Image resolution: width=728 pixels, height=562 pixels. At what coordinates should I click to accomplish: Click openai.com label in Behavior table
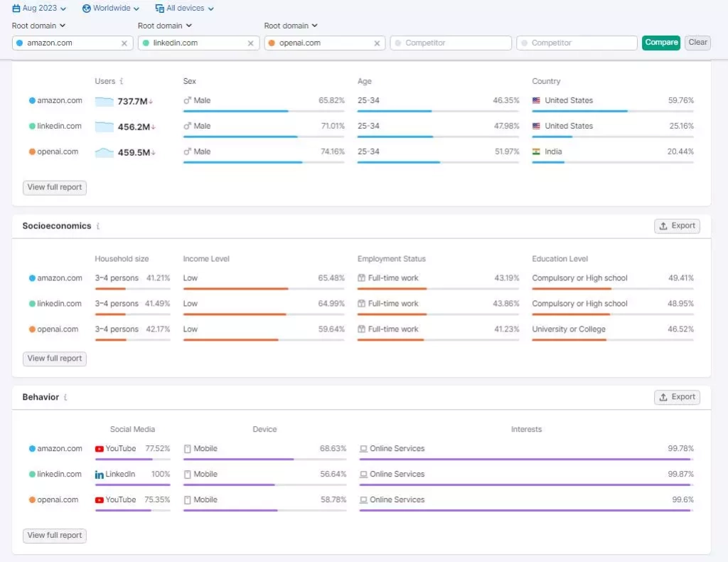(x=58, y=500)
